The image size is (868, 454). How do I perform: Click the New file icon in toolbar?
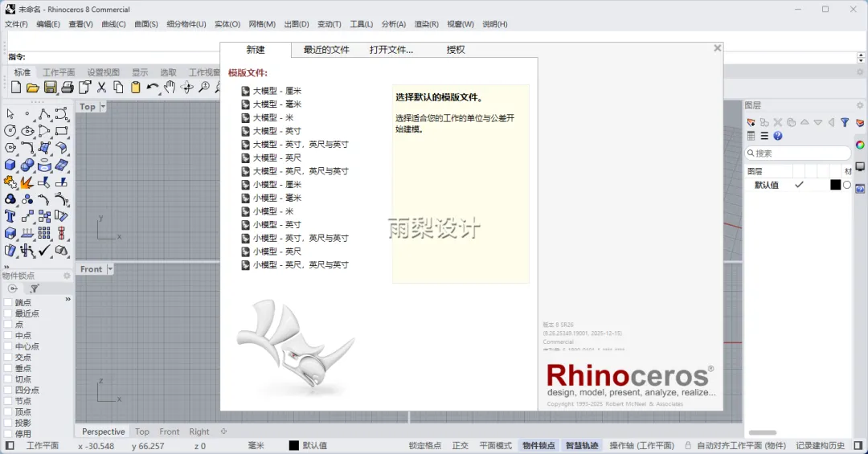(x=16, y=87)
